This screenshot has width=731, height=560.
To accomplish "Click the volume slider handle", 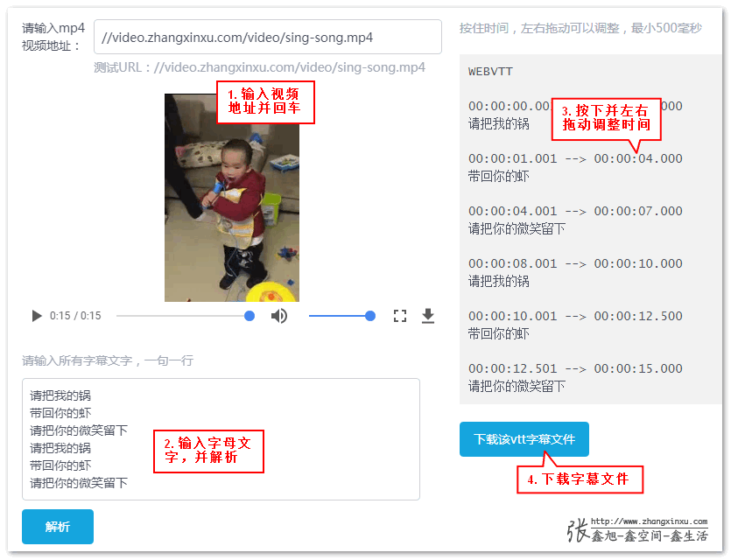I will (x=370, y=317).
